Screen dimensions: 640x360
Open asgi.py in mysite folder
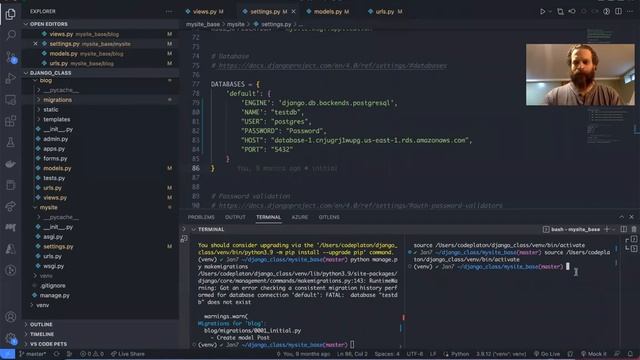[53, 237]
